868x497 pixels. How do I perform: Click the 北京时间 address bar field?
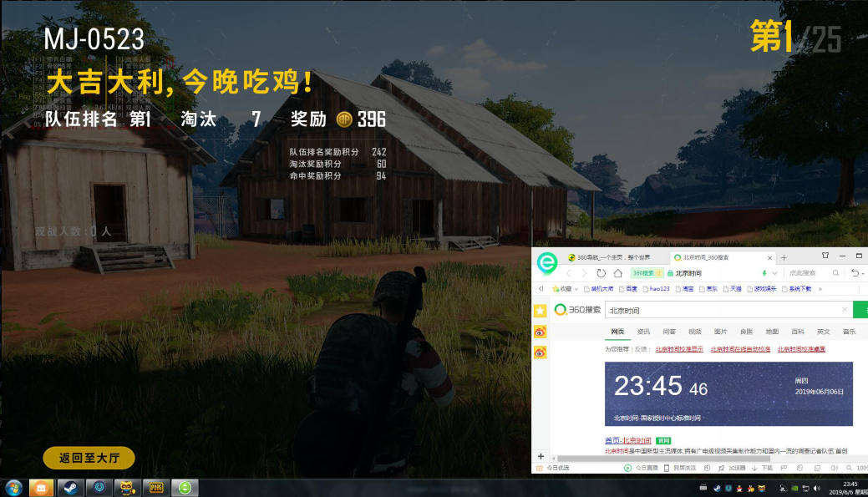711,273
